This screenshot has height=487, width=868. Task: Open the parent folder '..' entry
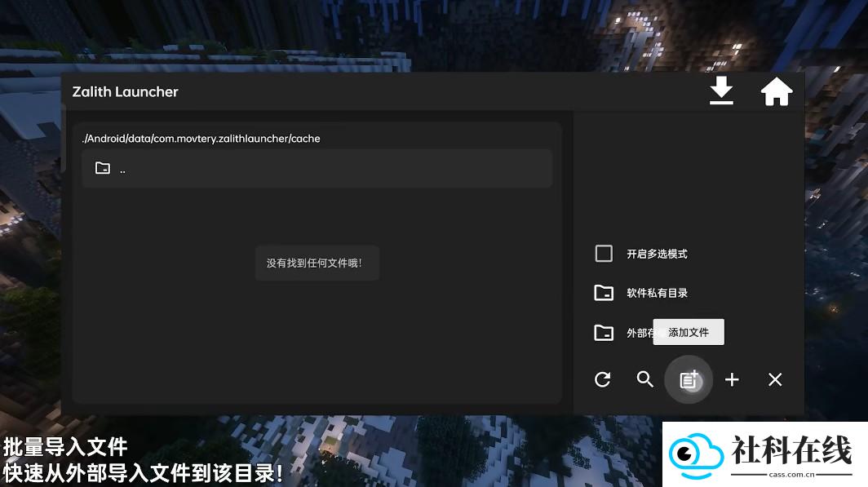click(317, 168)
